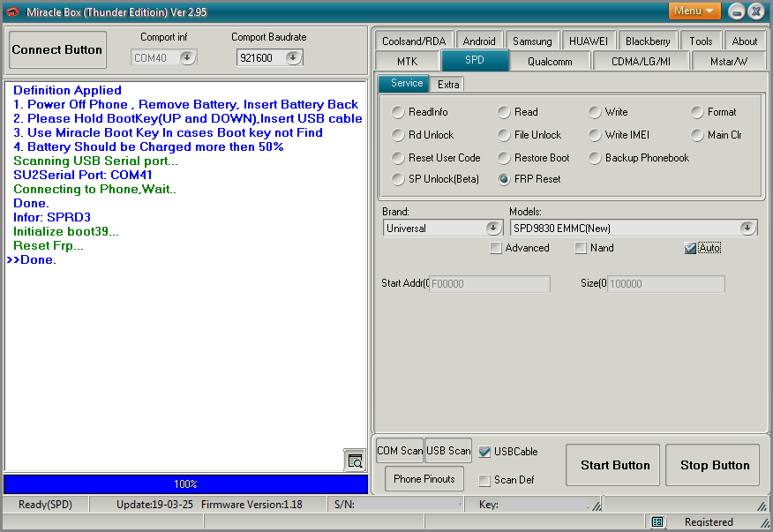Viewport: 773px width, 532px height.
Task: Select the Restore Boot option
Action: [x=503, y=158]
